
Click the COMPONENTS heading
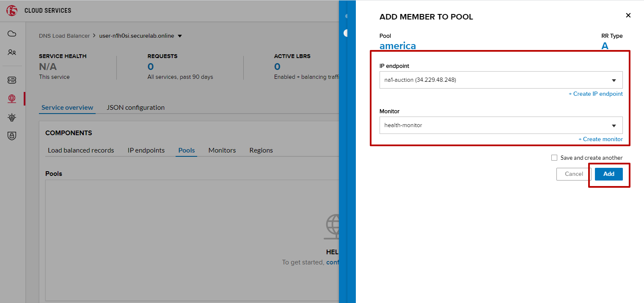tap(69, 133)
